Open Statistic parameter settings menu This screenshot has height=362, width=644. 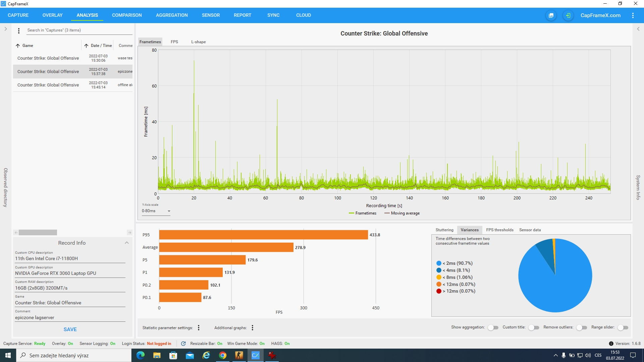coord(199,328)
